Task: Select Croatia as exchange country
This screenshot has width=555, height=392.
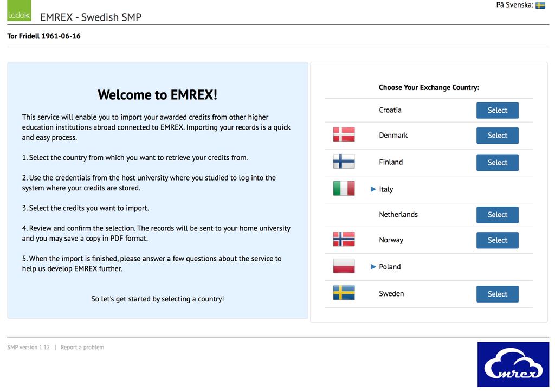Action: (x=498, y=111)
